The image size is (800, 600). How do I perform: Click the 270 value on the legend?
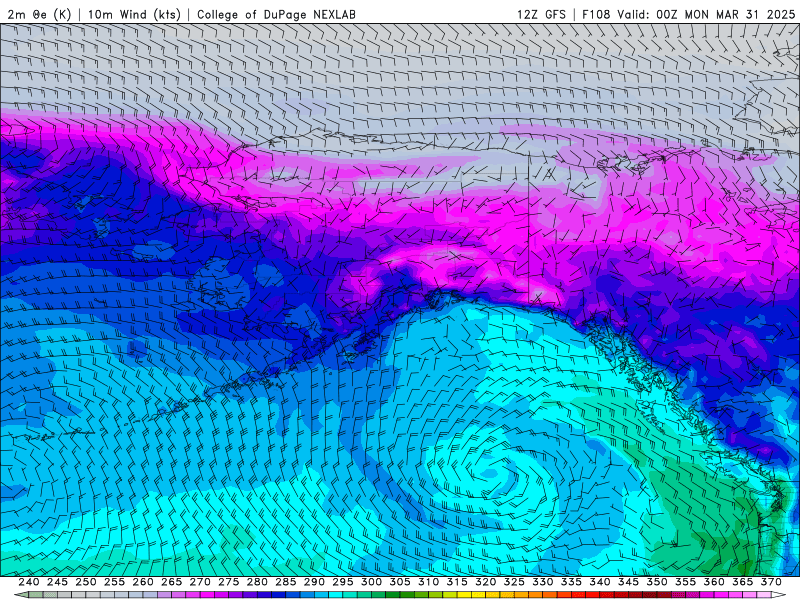pos(200,582)
